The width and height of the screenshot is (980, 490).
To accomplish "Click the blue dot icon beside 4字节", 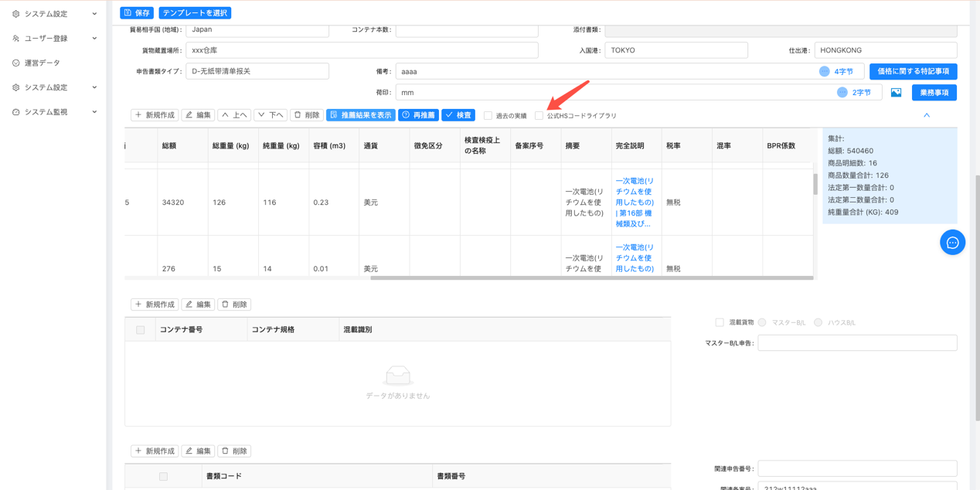I will (824, 71).
